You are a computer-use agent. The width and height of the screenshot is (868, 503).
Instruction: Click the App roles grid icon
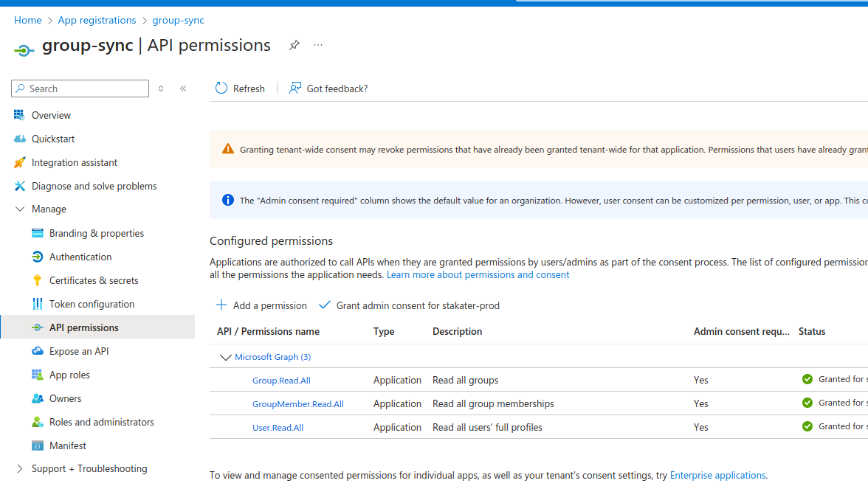tap(38, 375)
